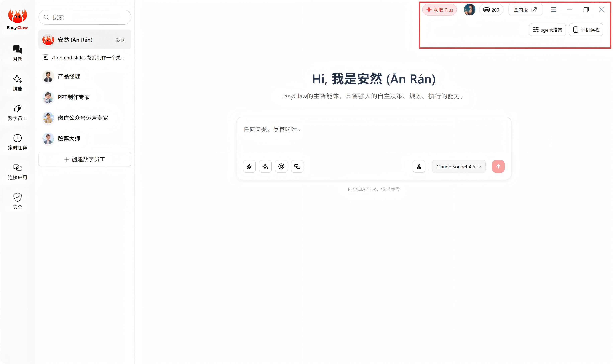Click 产品经理 avatar
This screenshot has height=364, width=613.
(x=48, y=76)
